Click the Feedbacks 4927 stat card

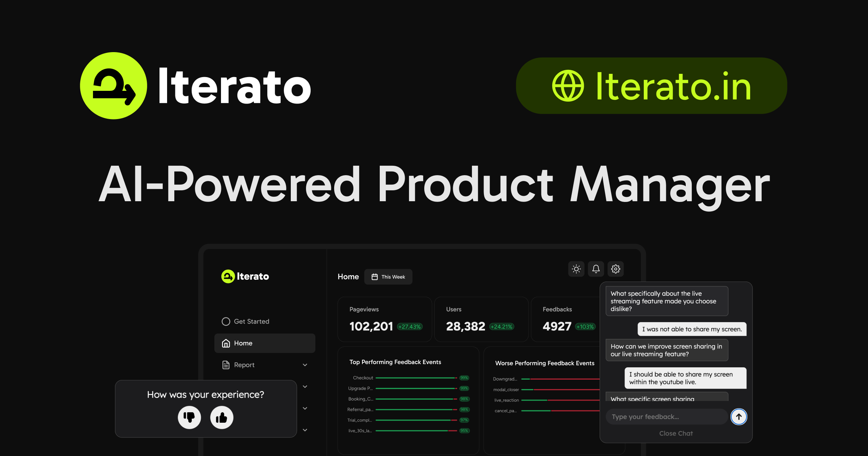(x=566, y=320)
